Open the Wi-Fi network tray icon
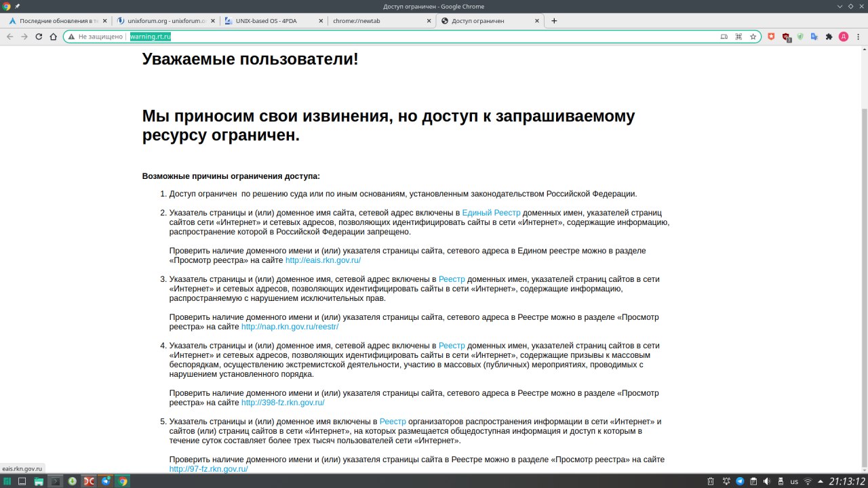Viewport: 868px width, 488px height. click(808, 481)
